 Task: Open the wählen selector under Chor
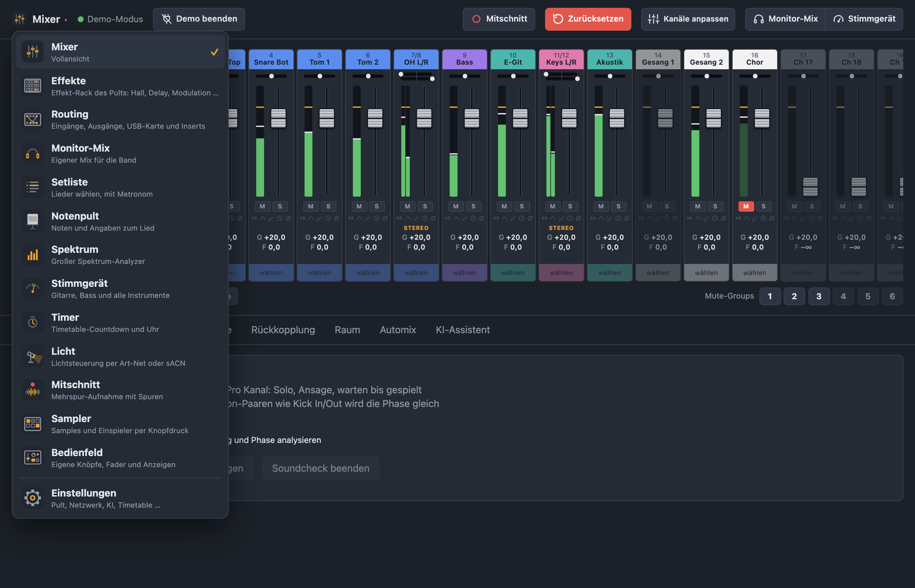click(755, 272)
